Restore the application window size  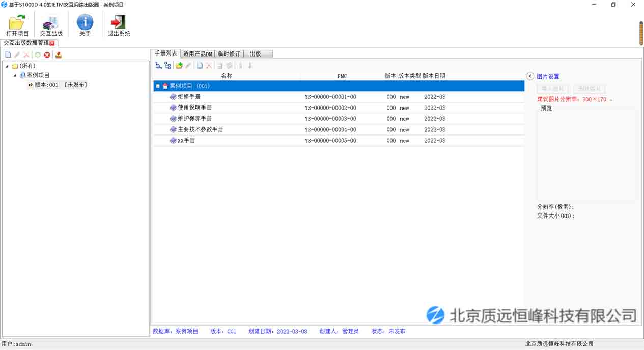coord(613,5)
